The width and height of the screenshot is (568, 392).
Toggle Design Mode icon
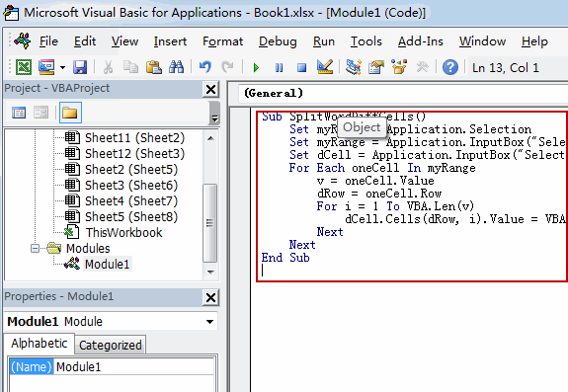pos(325,67)
